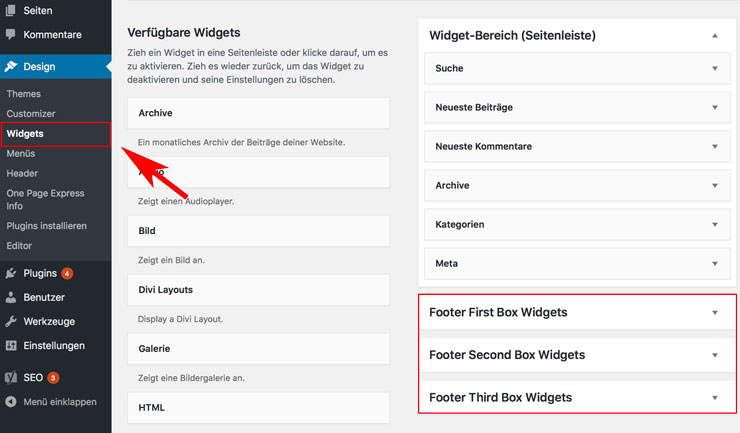The width and height of the screenshot is (740, 433).
Task: Expand the Suche widget dropdown arrow
Action: coord(715,68)
